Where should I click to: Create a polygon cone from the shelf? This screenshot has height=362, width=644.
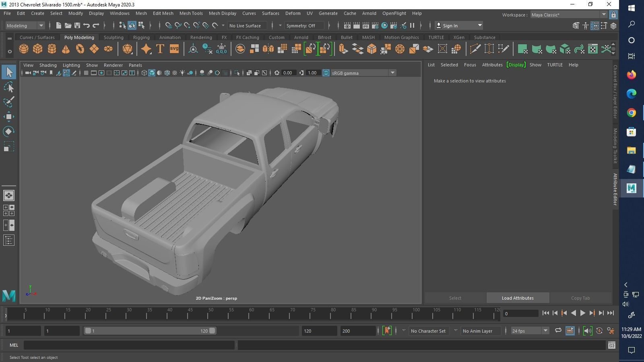pos(66,49)
